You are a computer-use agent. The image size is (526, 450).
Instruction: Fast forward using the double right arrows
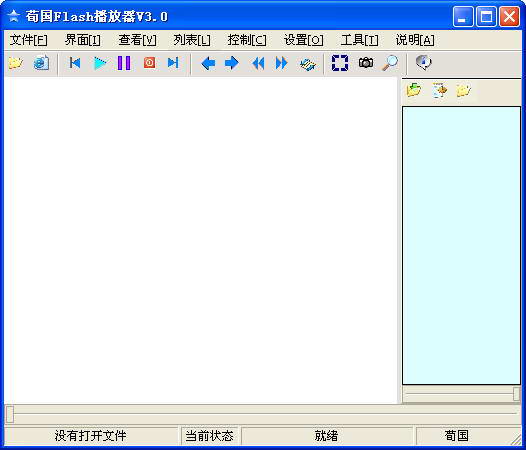point(281,63)
